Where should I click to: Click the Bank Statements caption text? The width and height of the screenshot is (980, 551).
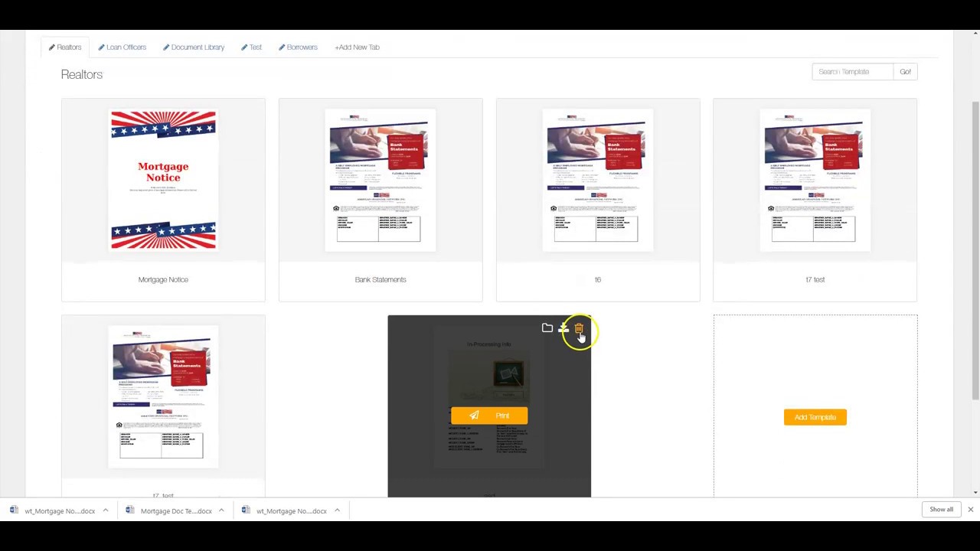[x=381, y=280]
